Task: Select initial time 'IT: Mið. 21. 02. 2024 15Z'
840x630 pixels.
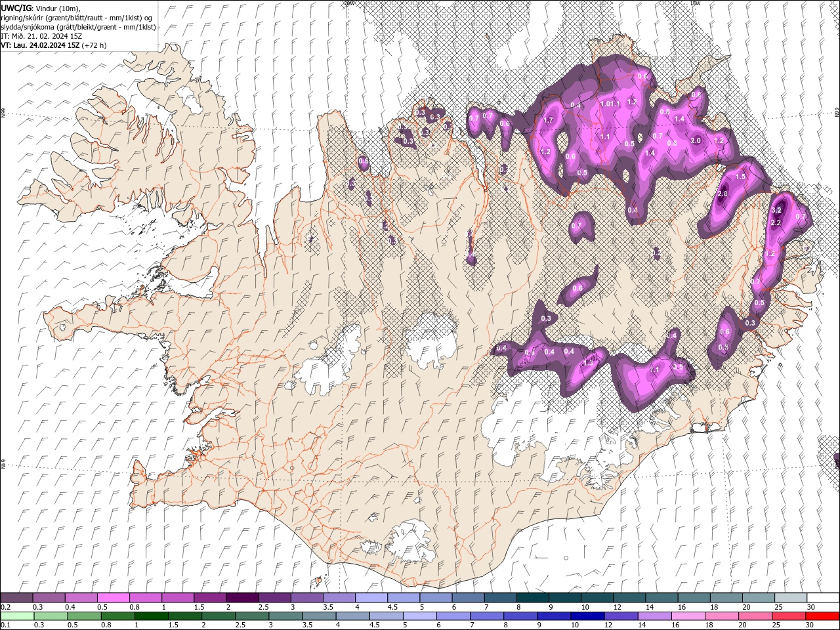Action: pyautogui.click(x=41, y=36)
